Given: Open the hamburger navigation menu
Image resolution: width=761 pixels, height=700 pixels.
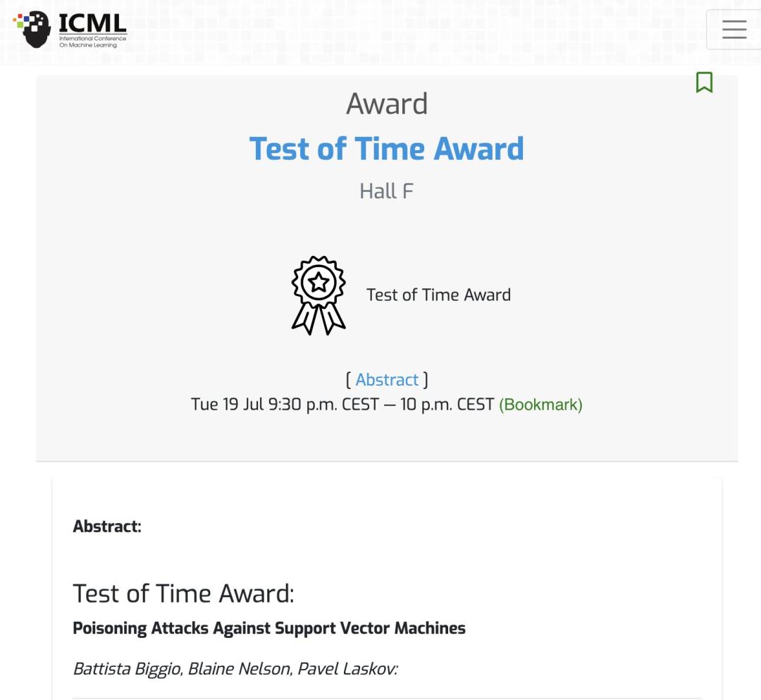Looking at the screenshot, I should click(x=734, y=30).
